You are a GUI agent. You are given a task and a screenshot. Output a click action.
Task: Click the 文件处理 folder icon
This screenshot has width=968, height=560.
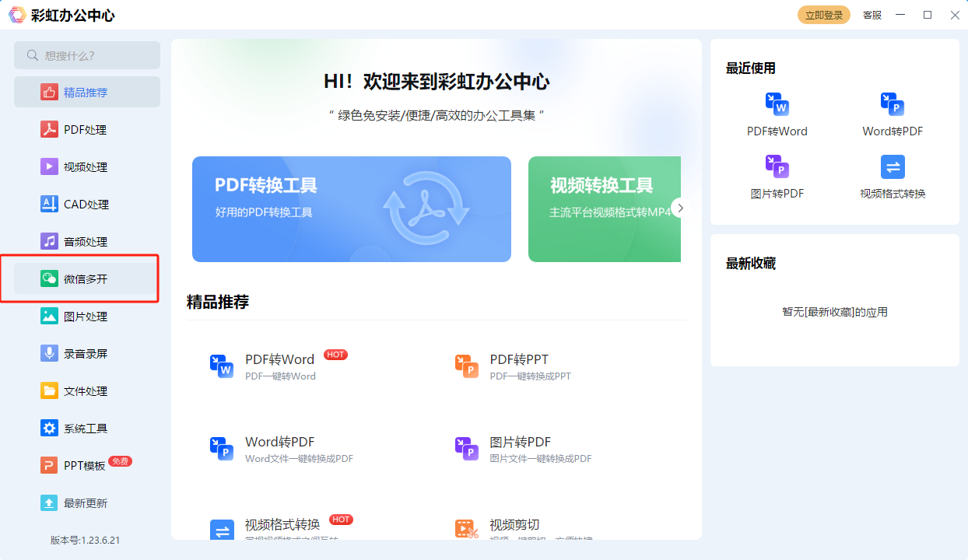[50, 391]
